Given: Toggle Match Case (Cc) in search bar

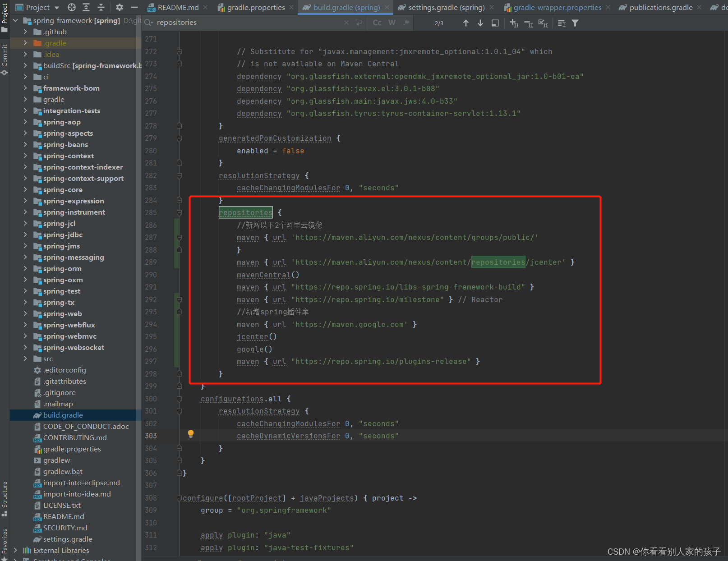Looking at the screenshot, I should (377, 23).
